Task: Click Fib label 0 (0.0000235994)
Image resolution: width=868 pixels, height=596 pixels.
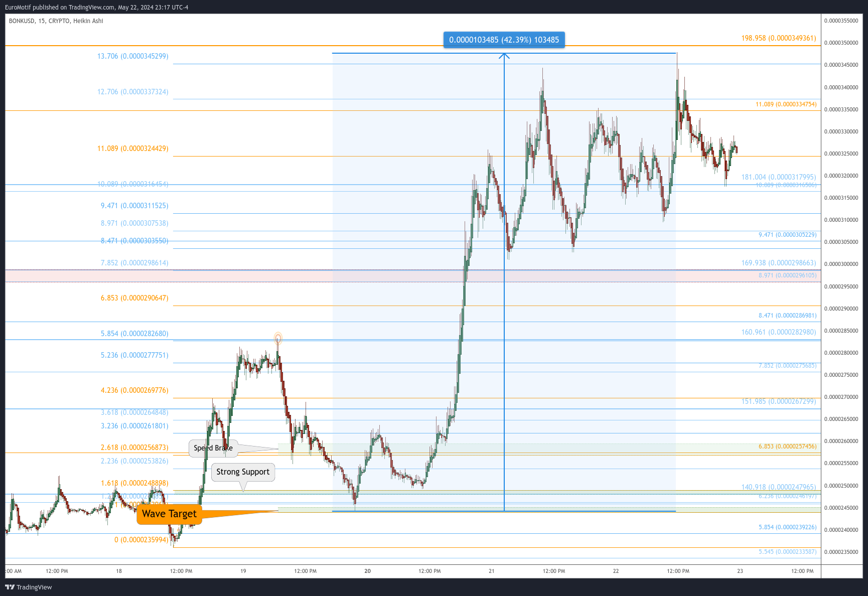Action: tap(141, 540)
